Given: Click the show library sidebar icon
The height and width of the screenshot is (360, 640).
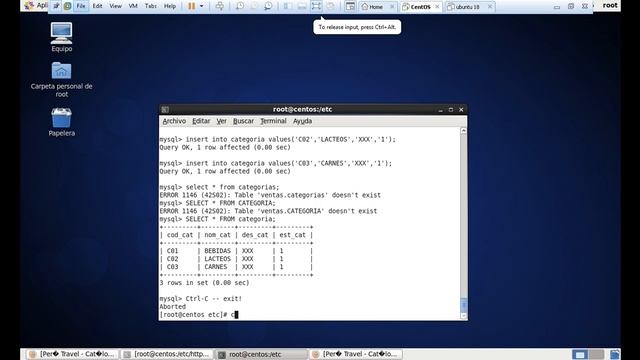Looking at the screenshot, I should [x=288, y=6].
